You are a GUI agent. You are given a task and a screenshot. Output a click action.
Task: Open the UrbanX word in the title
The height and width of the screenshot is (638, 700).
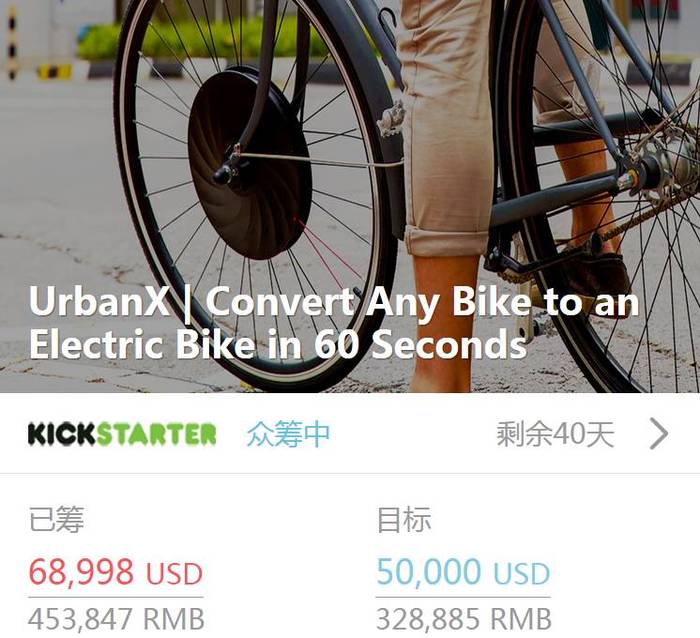coord(99,301)
